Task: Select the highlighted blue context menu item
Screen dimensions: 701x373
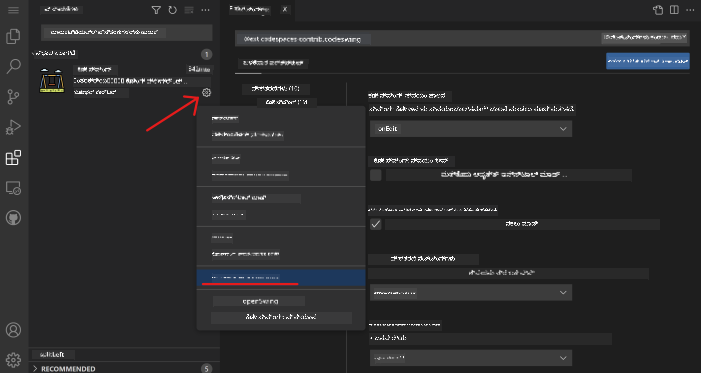Action: coord(281,278)
